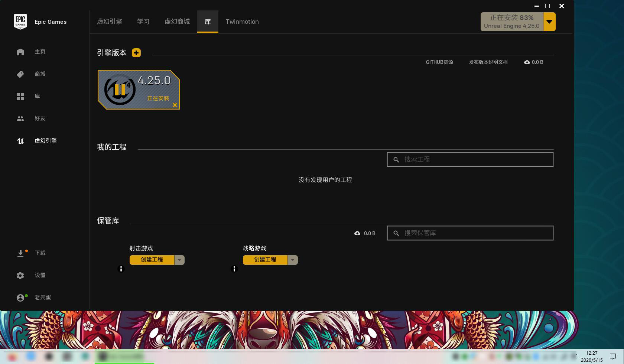
Task: Open the 发布版本说明文档 link
Action: 489,62
